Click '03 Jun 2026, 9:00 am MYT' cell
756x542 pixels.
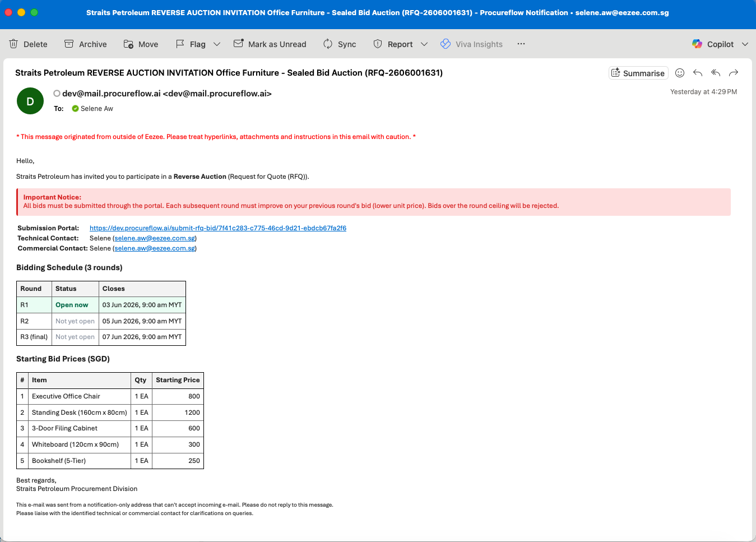tap(142, 305)
